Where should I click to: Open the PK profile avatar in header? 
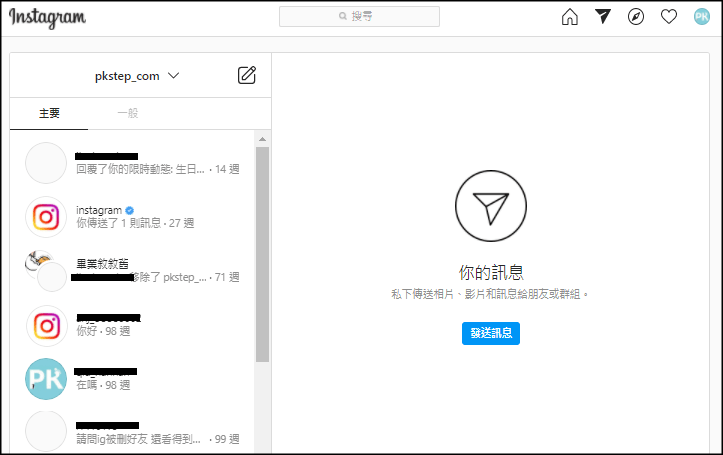702,17
